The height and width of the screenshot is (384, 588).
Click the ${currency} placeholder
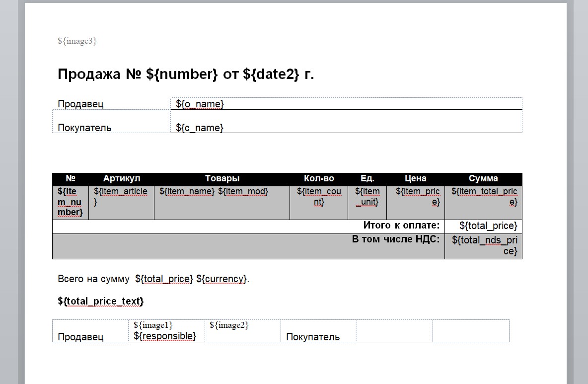click(221, 279)
